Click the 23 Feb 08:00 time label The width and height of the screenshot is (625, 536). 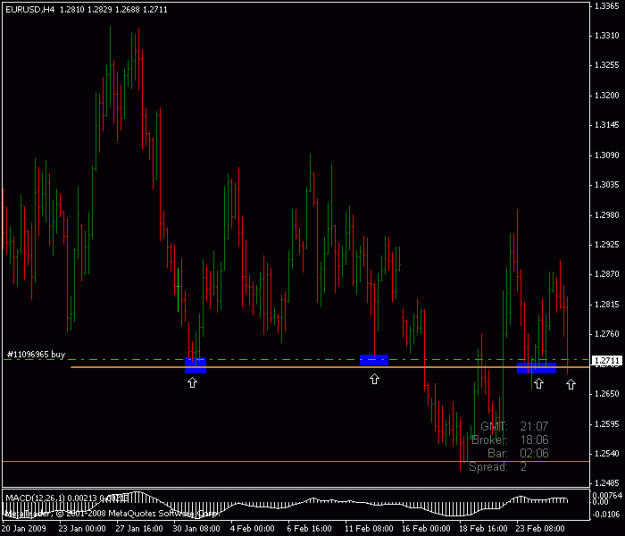click(540, 529)
